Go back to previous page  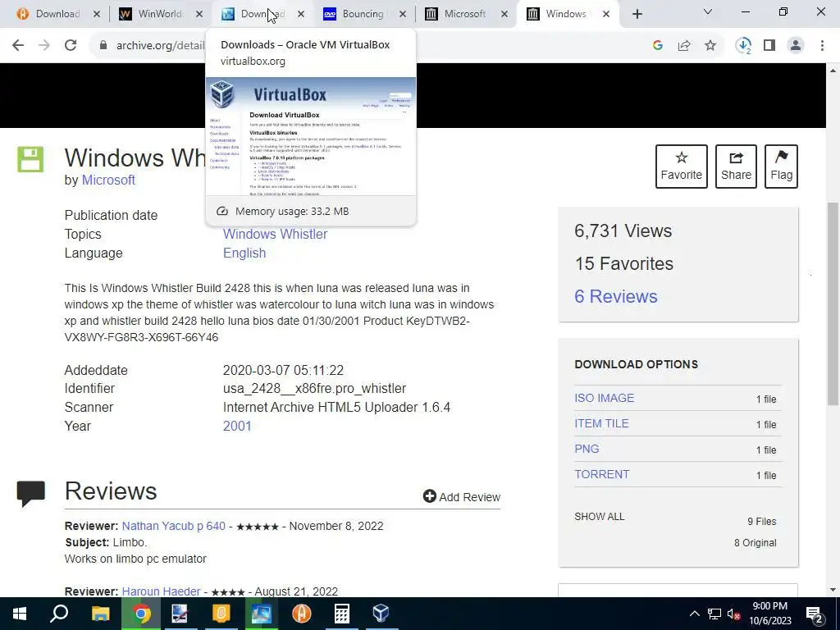coord(18,46)
